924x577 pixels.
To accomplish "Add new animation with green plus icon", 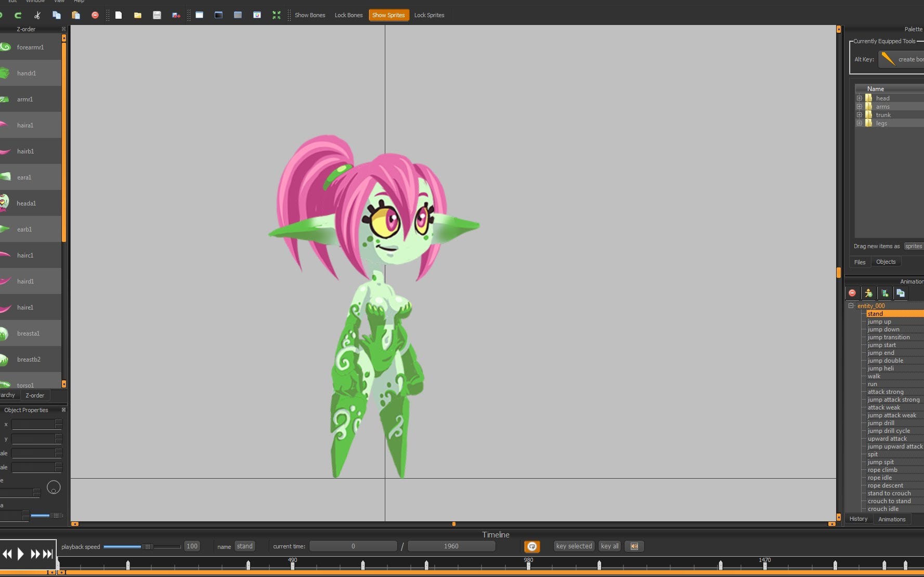I will [x=884, y=293].
